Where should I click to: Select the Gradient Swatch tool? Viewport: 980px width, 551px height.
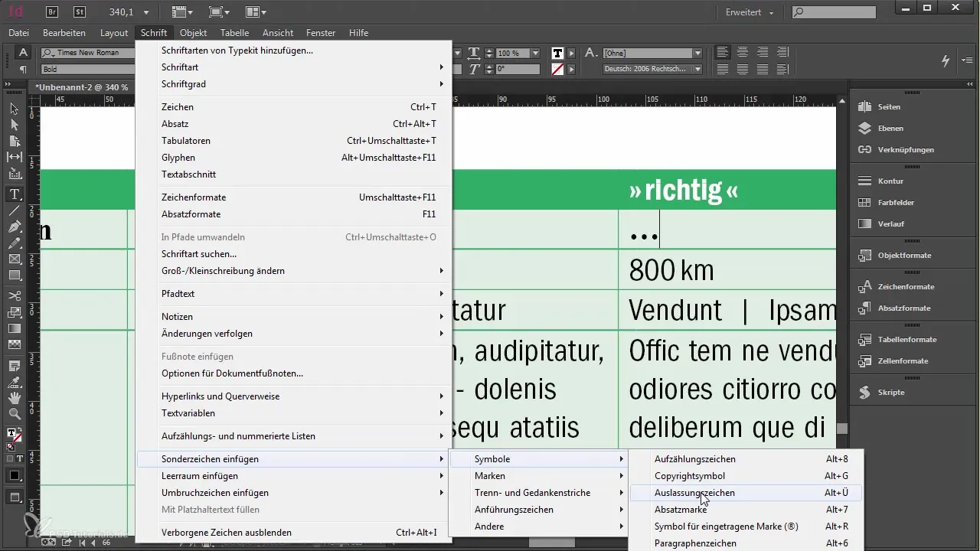pyautogui.click(x=15, y=328)
